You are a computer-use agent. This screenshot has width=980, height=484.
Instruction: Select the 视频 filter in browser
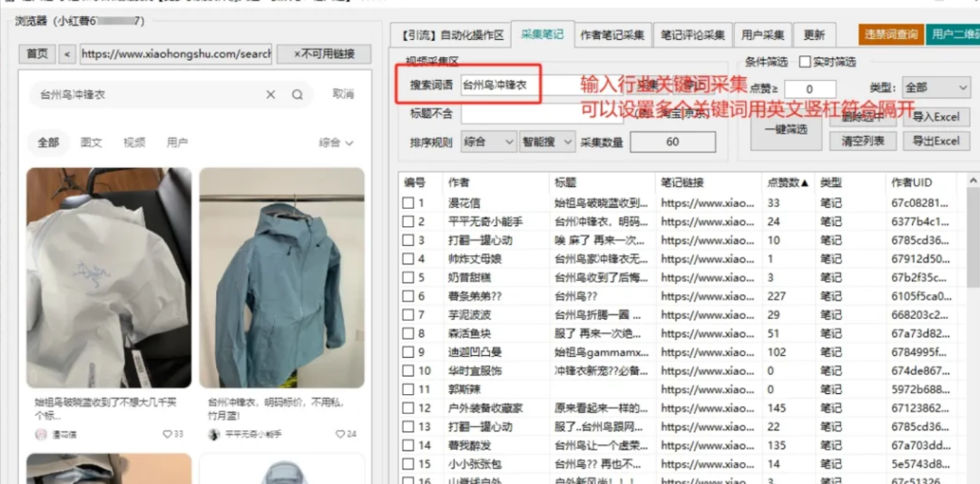tap(134, 143)
